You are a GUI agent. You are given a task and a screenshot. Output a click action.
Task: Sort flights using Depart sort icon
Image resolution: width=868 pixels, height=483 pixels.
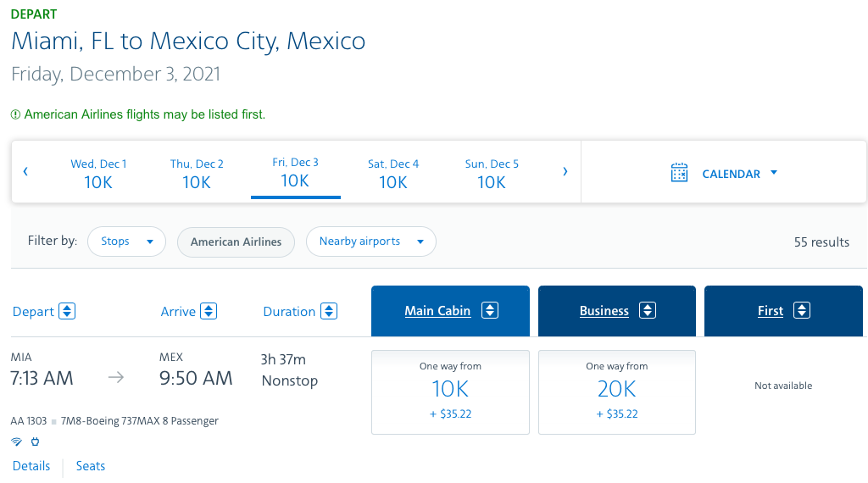(67, 311)
